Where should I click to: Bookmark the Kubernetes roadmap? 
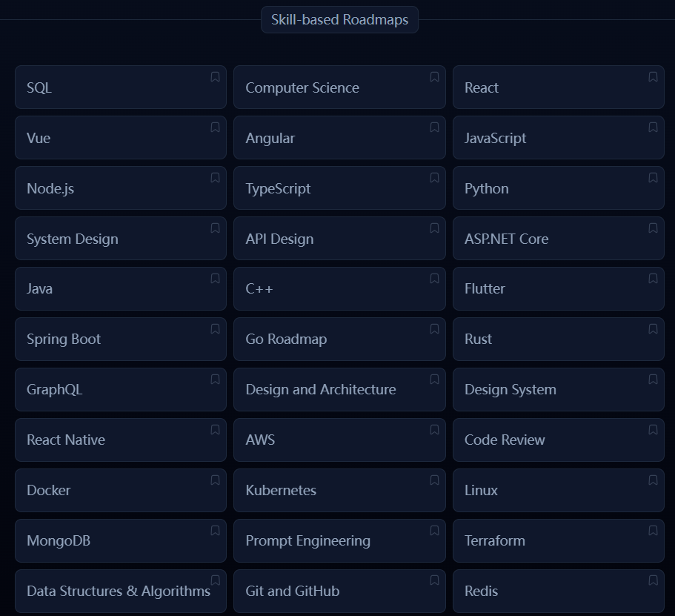pyautogui.click(x=434, y=480)
